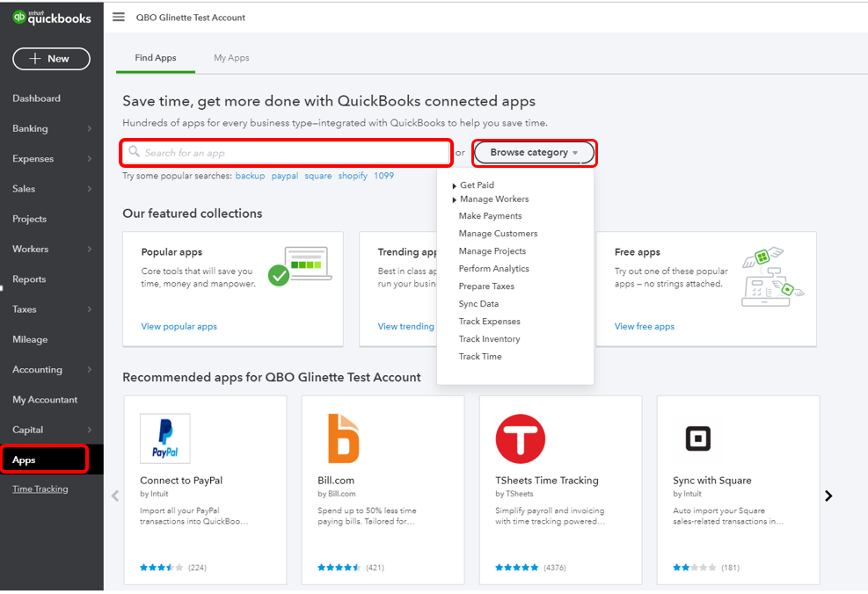Viewport: 868px width, 594px height.
Task: Click the PayPal app icon
Action: 165,438
